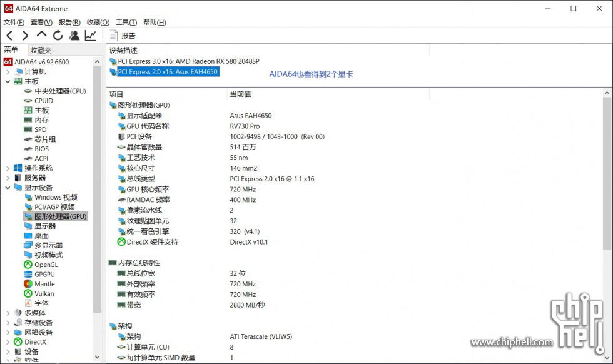Open the 多显示器 tree item
The width and height of the screenshot is (613, 364).
click(x=43, y=246)
